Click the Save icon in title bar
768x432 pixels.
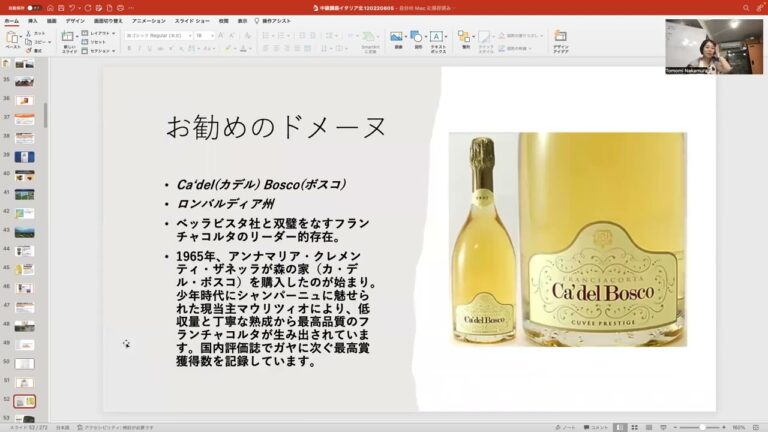(61, 8)
